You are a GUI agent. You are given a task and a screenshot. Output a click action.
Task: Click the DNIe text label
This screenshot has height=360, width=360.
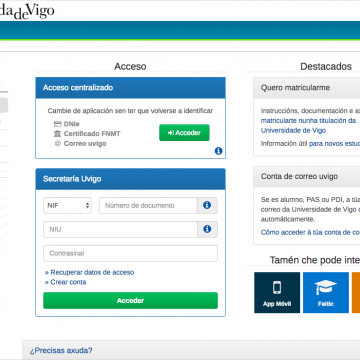tap(72, 124)
